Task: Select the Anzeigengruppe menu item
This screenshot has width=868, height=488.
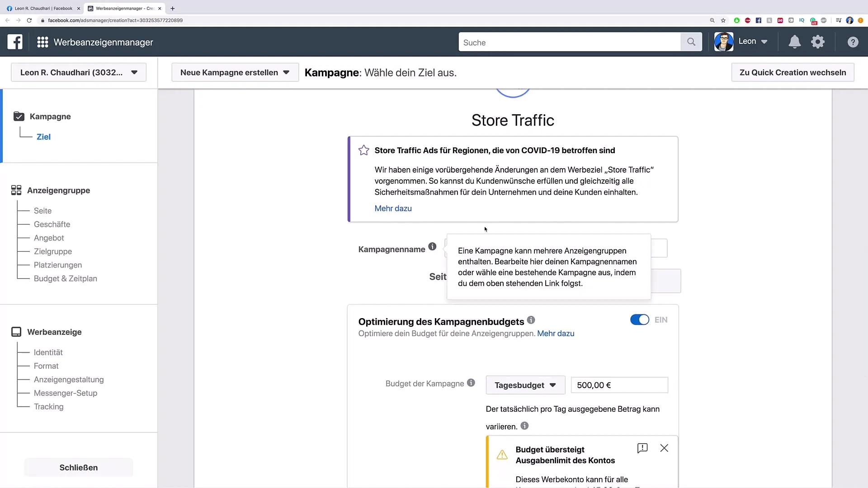Action: pos(58,191)
